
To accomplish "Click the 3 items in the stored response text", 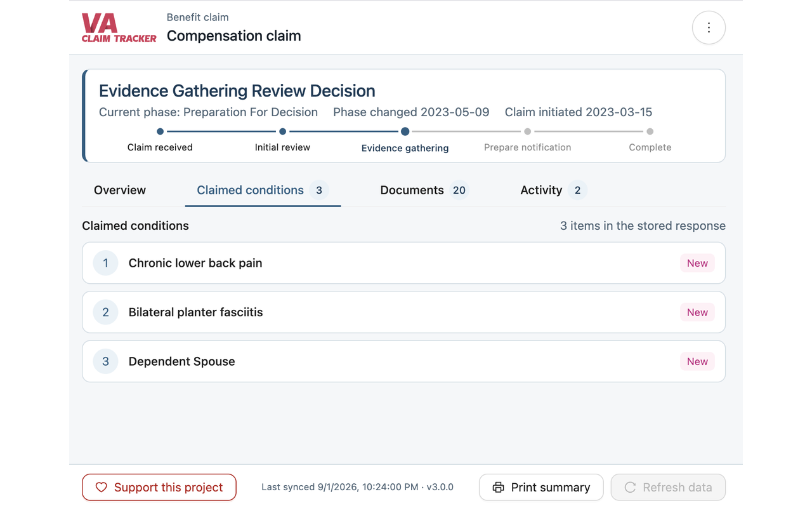I will (x=643, y=226).
